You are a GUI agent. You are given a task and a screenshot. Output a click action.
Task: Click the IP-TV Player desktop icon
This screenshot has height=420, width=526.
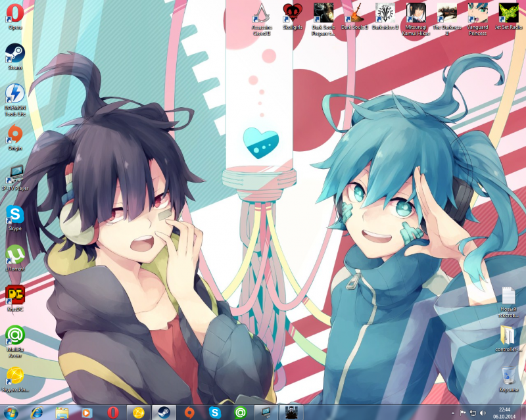click(14, 178)
